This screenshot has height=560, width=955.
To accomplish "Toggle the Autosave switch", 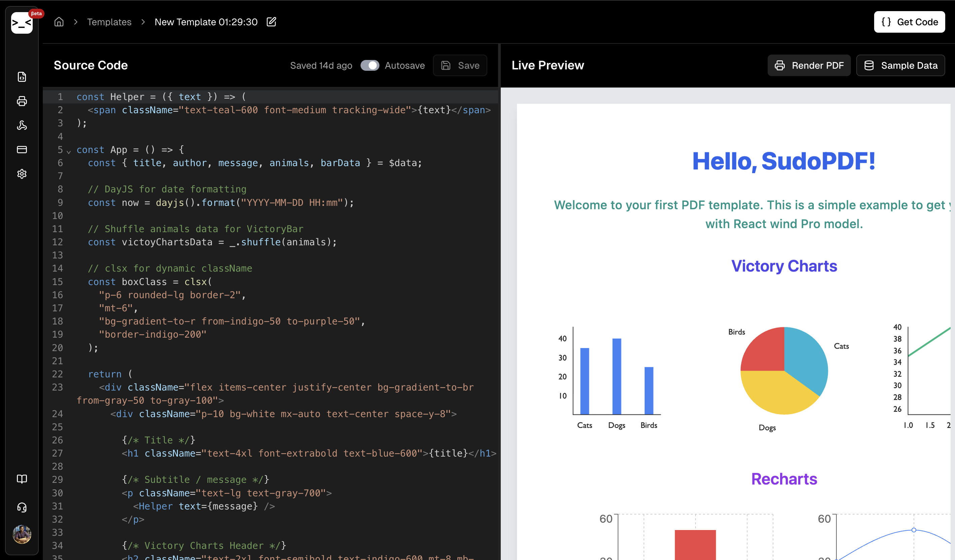I will pyautogui.click(x=370, y=66).
